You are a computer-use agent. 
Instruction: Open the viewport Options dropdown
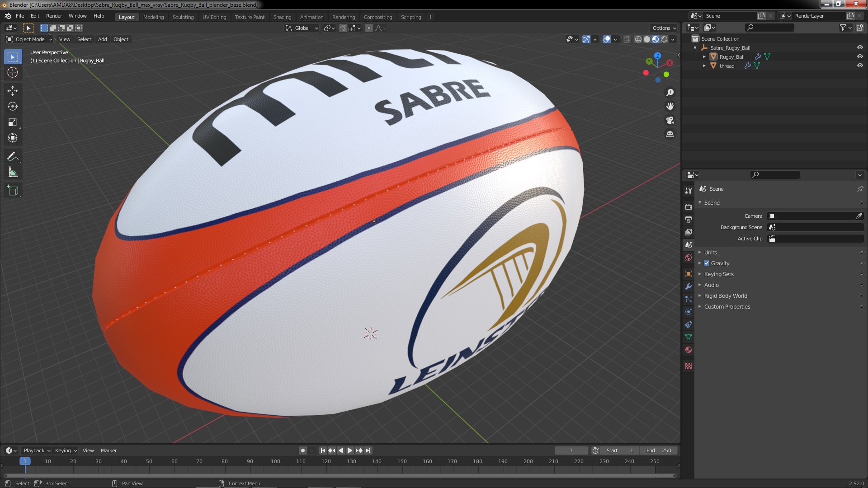tap(664, 28)
